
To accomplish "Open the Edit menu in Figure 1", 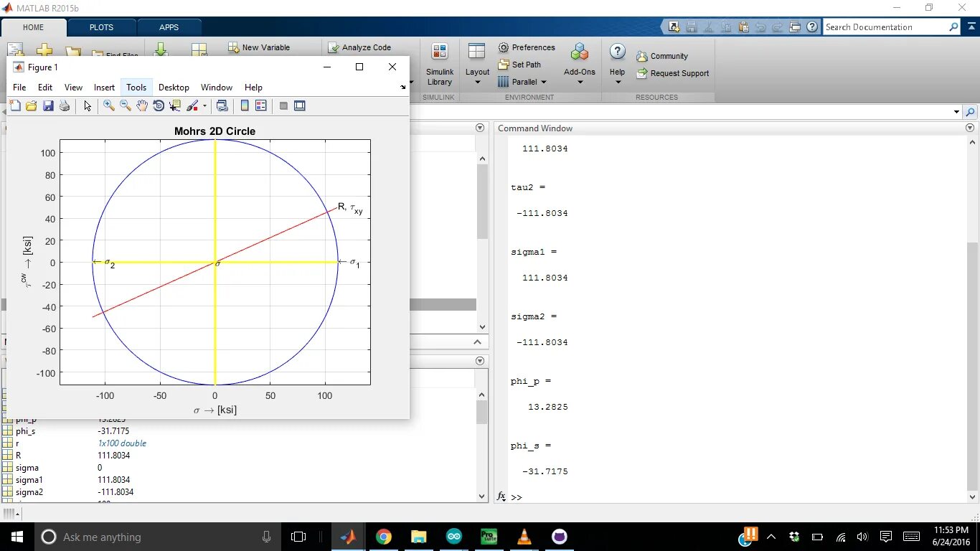I will (45, 88).
